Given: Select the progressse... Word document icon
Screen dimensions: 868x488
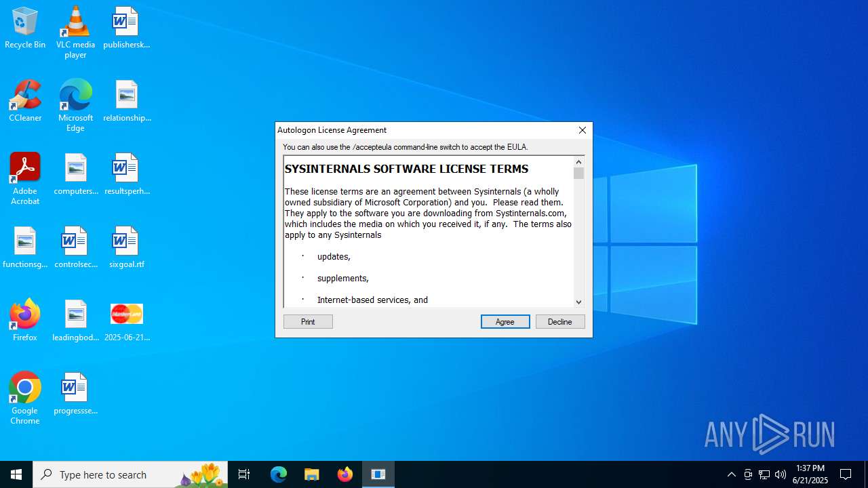Looking at the screenshot, I should tap(75, 394).
